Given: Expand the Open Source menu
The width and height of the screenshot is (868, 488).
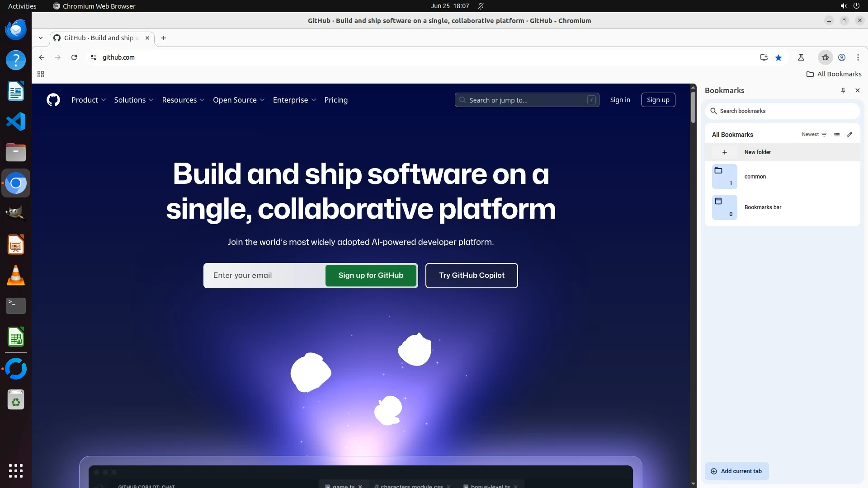Looking at the screenshot, I should [238, 100].
